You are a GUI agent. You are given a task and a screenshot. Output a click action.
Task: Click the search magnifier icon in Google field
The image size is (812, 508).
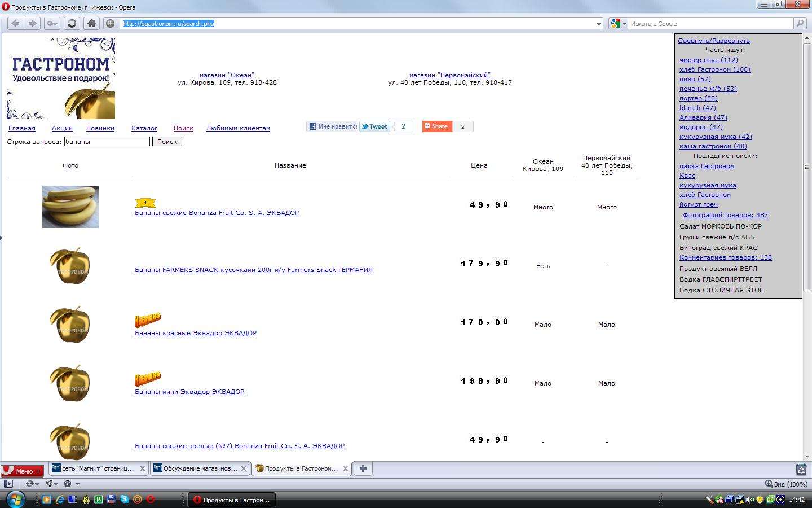click(x=800, y=23)
